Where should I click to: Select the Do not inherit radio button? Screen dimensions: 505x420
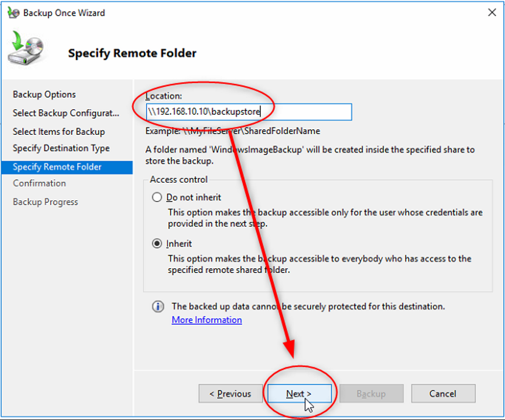pyautogui.click(x=157, y=197)
